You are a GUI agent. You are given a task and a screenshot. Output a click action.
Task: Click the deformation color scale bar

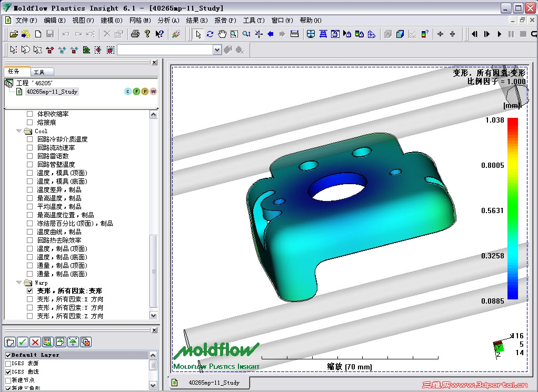click(513, 208)
